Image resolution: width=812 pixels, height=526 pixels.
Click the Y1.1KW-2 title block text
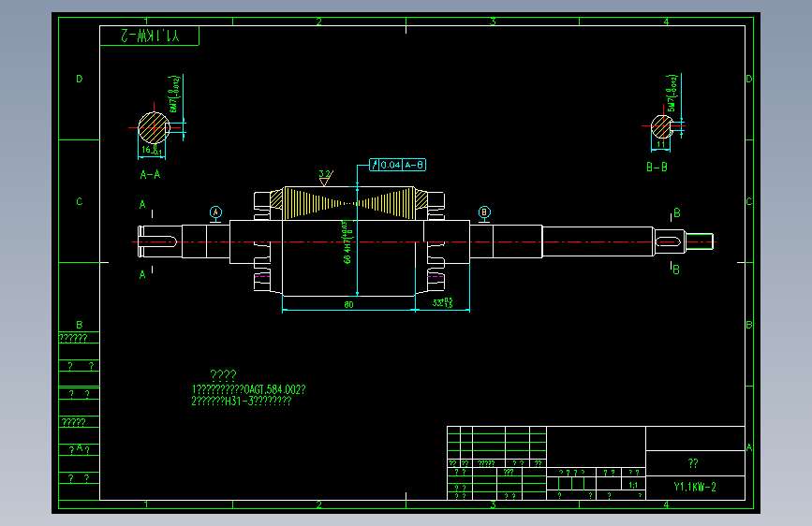tap(694, 488)
